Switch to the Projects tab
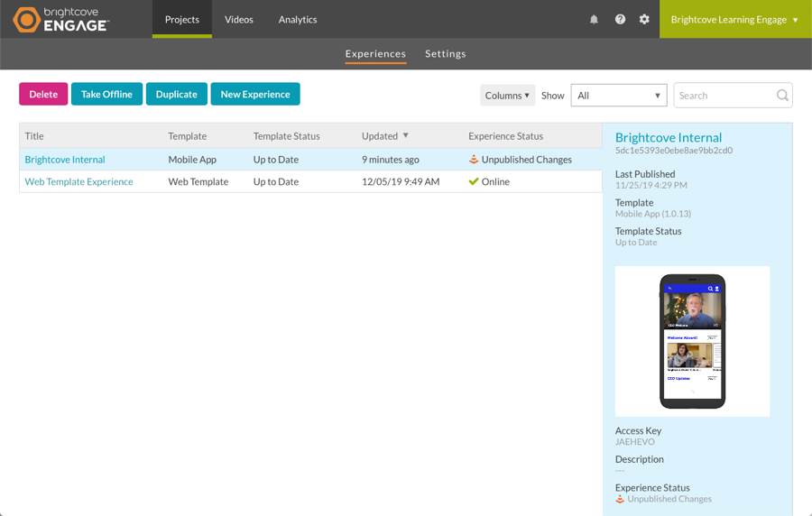Viewport: 812px width, 516px height. (x=181, y=20)
